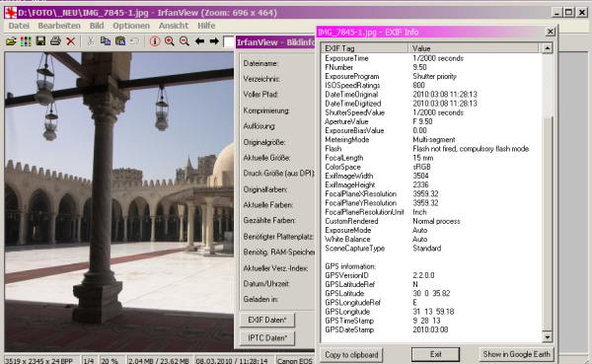Click the IrfanView red logo icon
This screenshot has width=592, height=364.
pyautogui.click(x=11, y=13)
